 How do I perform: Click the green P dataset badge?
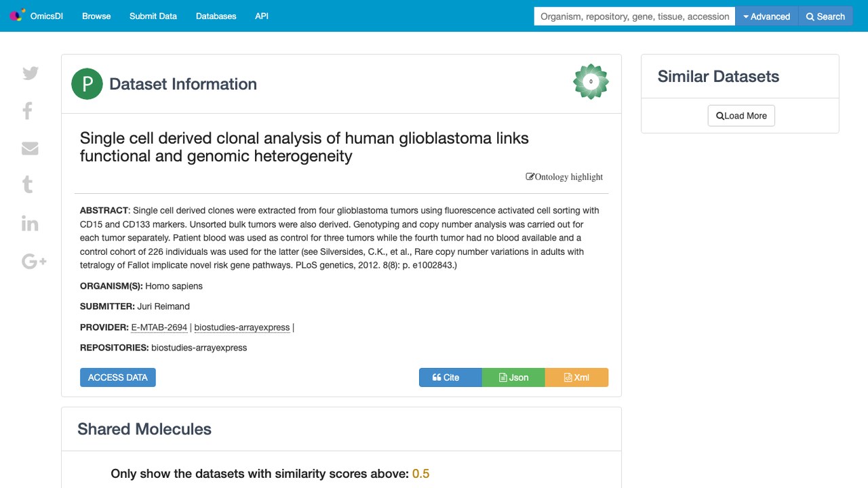(87, 84)
